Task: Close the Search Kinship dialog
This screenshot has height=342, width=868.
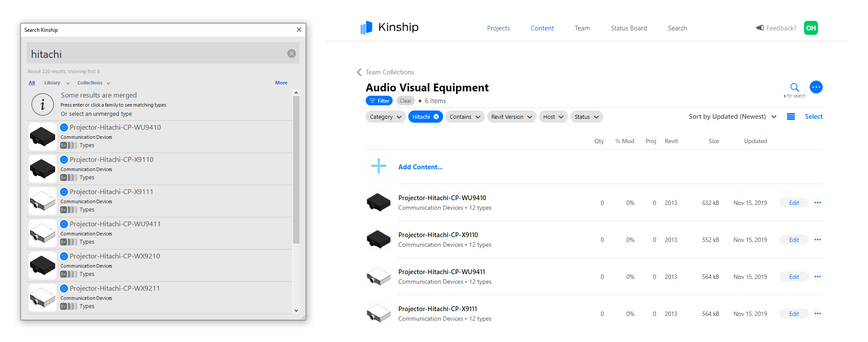Action: [299, 30]
